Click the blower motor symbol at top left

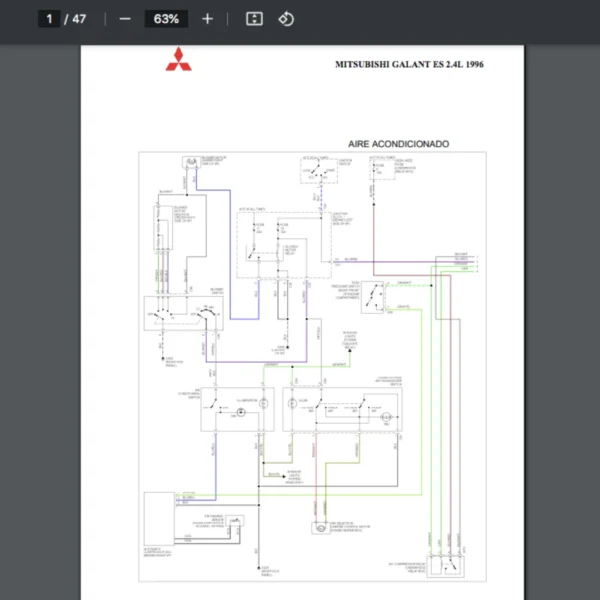click(x=189, y=161)
